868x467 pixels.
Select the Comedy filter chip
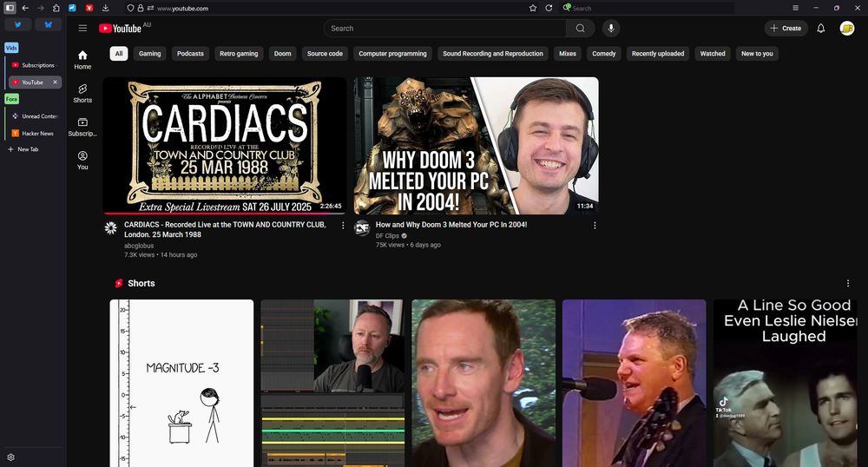(x=604, y=54)
